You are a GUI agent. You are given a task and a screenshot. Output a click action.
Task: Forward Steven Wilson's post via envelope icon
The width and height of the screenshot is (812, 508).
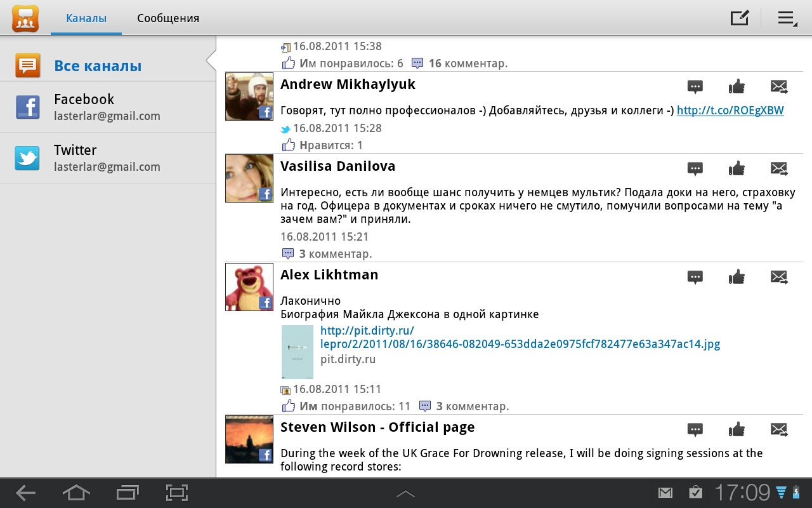tap(779, 430)
